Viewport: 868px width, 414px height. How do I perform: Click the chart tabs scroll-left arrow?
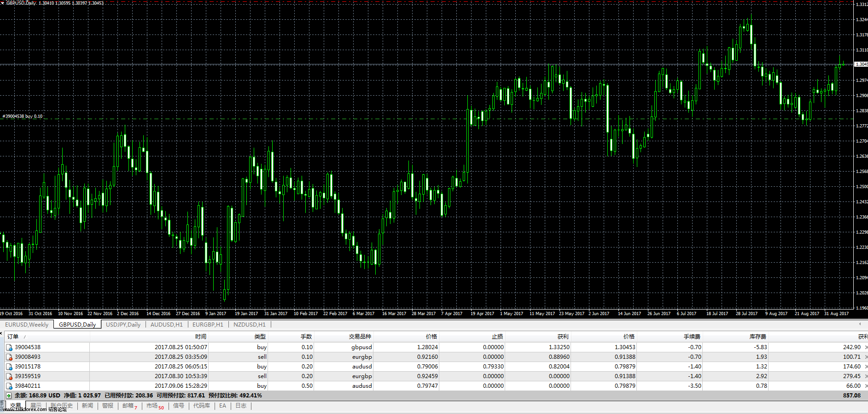point(860,324)
